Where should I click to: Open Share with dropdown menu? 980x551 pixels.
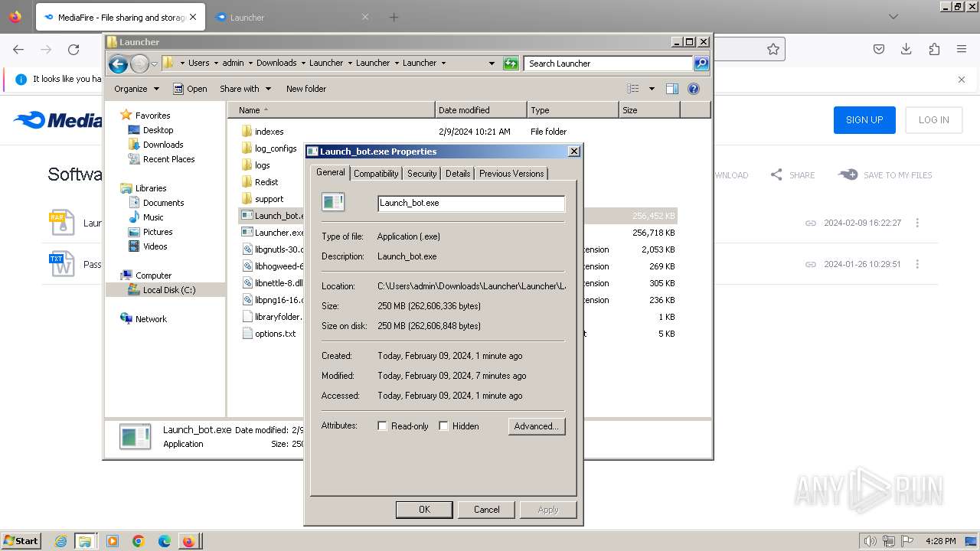pos(245,89)
